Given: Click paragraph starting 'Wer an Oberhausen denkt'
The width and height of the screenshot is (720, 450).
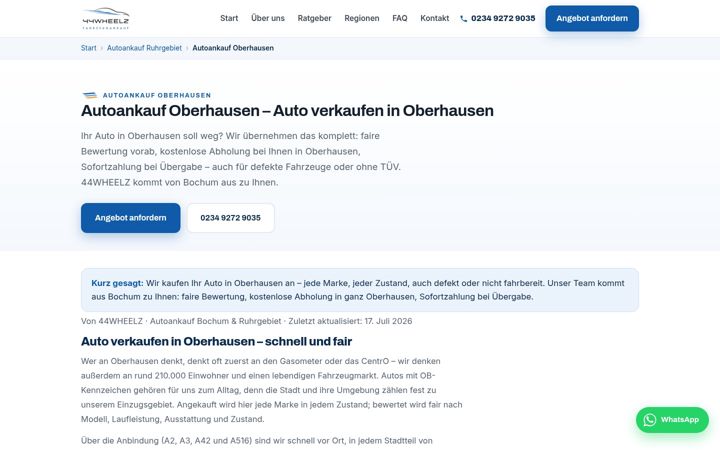Looking at the screenshot, I should click(x=271, y=390).
